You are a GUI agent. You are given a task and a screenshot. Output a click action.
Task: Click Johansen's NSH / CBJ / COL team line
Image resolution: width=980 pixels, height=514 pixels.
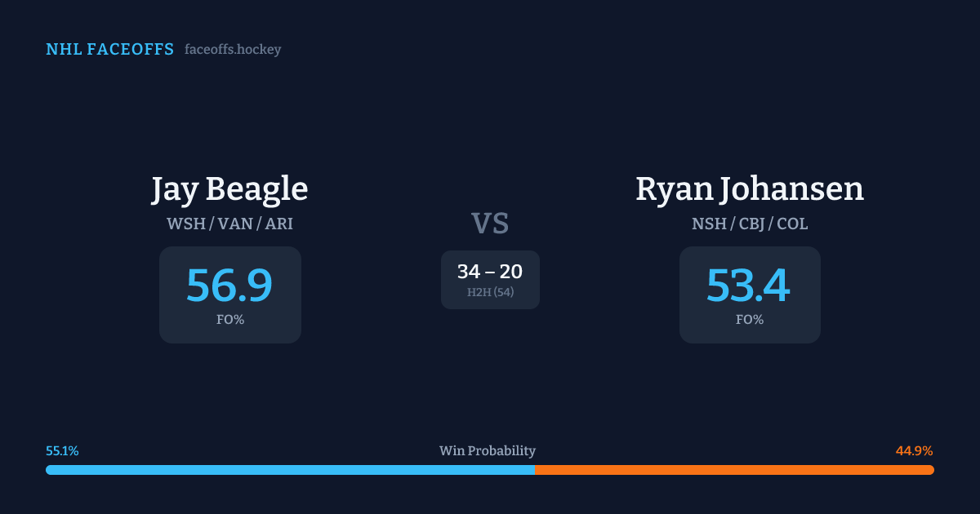pyautogui.click(x=750, y=224)
